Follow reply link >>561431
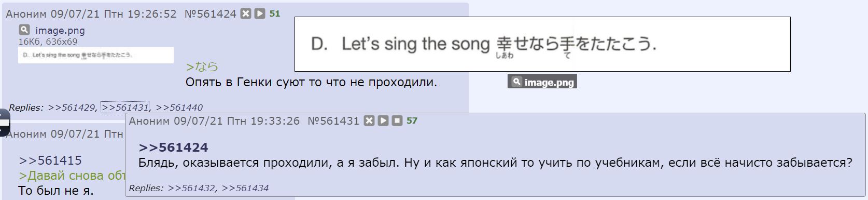 [125, 108]
